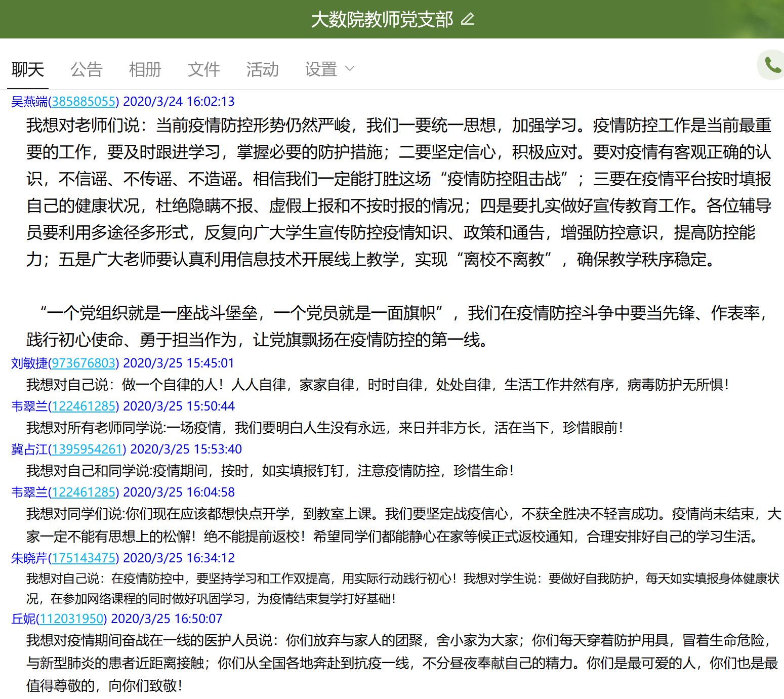This screenshot has height=699, width=784.
Task: Click sender name 冀占江
Action: 29,449
